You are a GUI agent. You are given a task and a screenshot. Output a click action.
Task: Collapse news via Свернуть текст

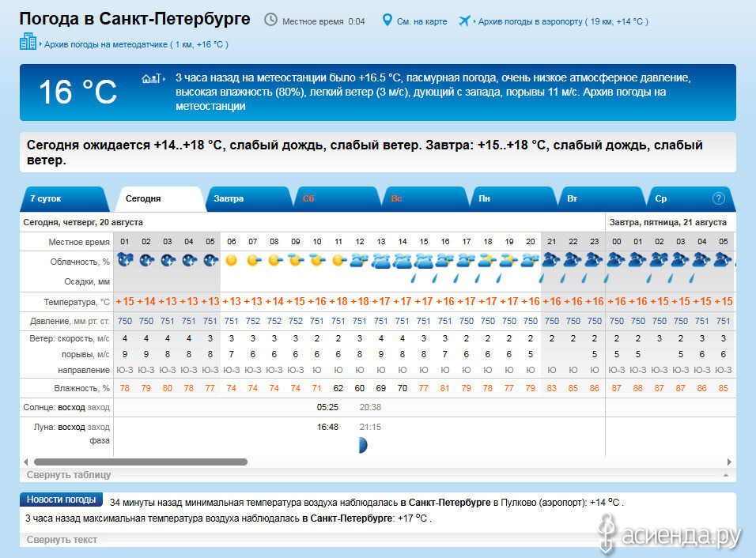62,540
